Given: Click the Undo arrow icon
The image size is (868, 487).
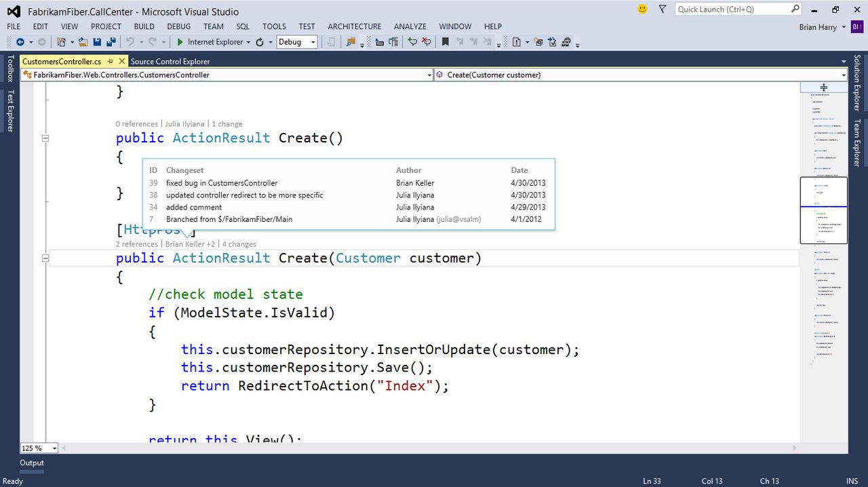Looking at the screenshot, I should pos(130,42).
